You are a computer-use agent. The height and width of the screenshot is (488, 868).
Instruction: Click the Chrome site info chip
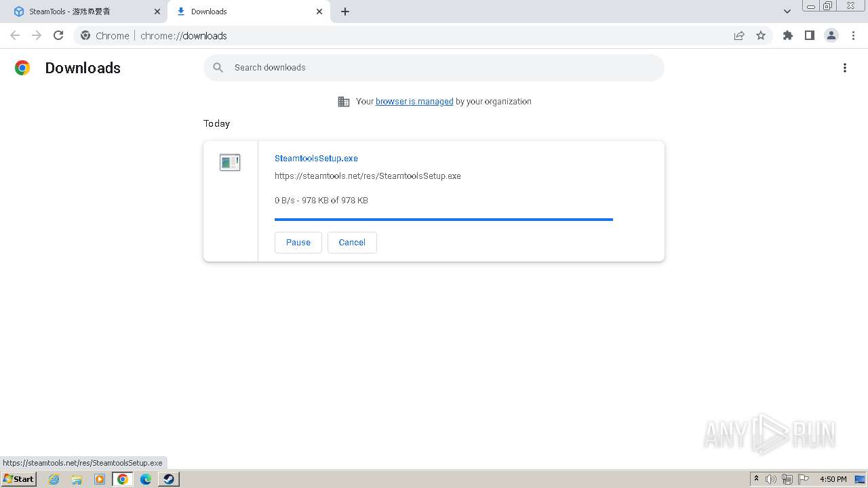[x=105, y=36]
